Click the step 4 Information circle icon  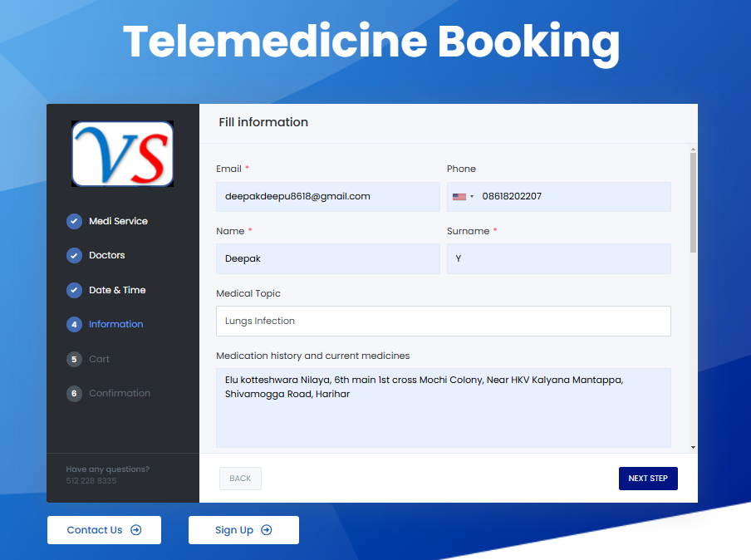74,324
